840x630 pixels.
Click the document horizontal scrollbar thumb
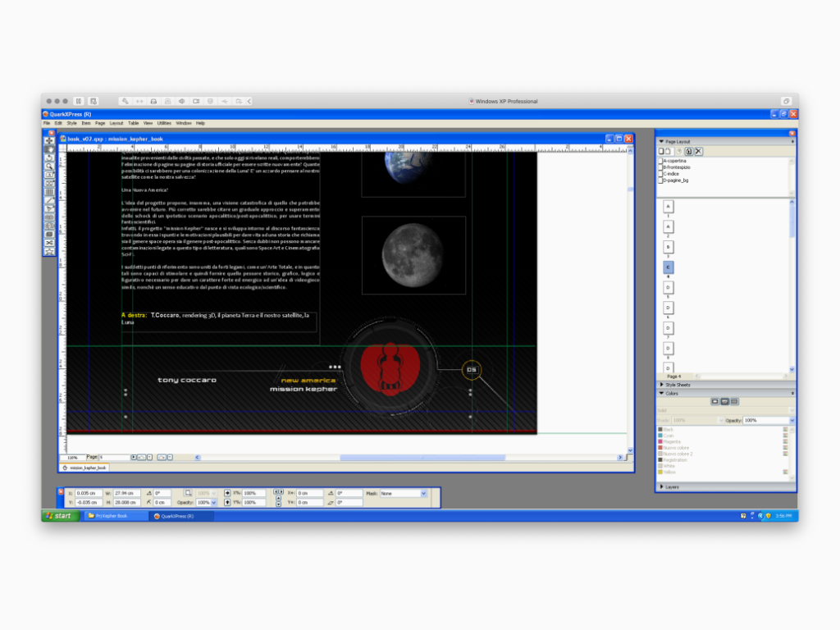[x=422, y=458]
